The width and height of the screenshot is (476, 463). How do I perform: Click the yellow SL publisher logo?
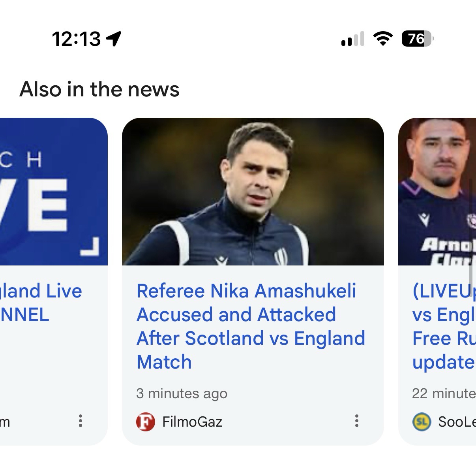click(x=422, y=422)
